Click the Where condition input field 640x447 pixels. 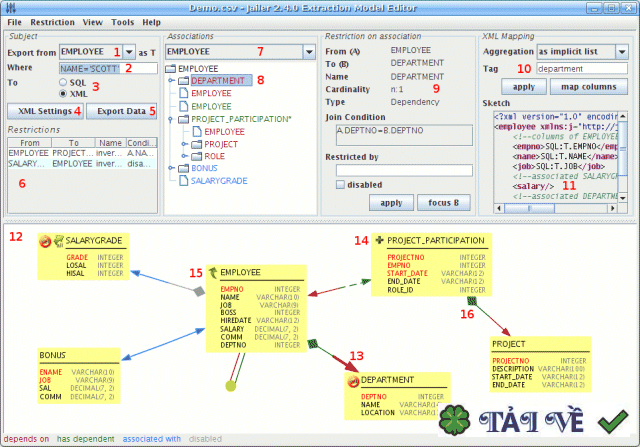pyautogui.click(x=108, y=68)
